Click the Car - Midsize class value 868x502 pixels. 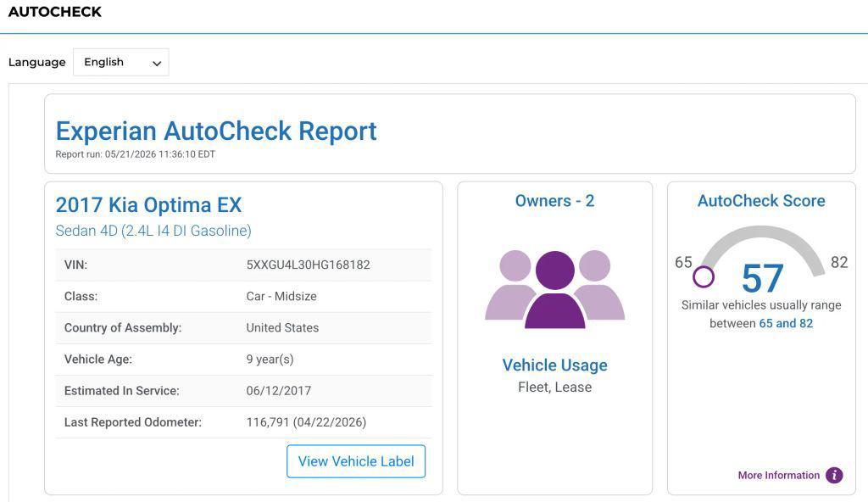pos(281,297)
